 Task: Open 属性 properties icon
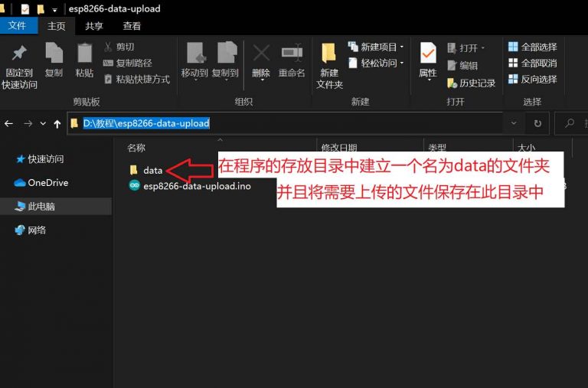click(x=428, y=54)
